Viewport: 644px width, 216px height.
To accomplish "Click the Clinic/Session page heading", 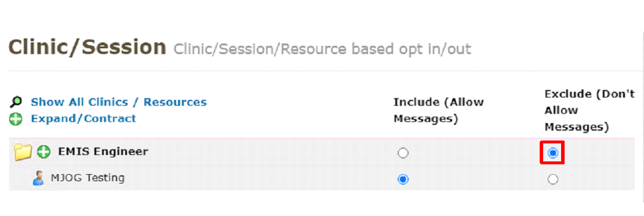I will (x=87, y=47).
